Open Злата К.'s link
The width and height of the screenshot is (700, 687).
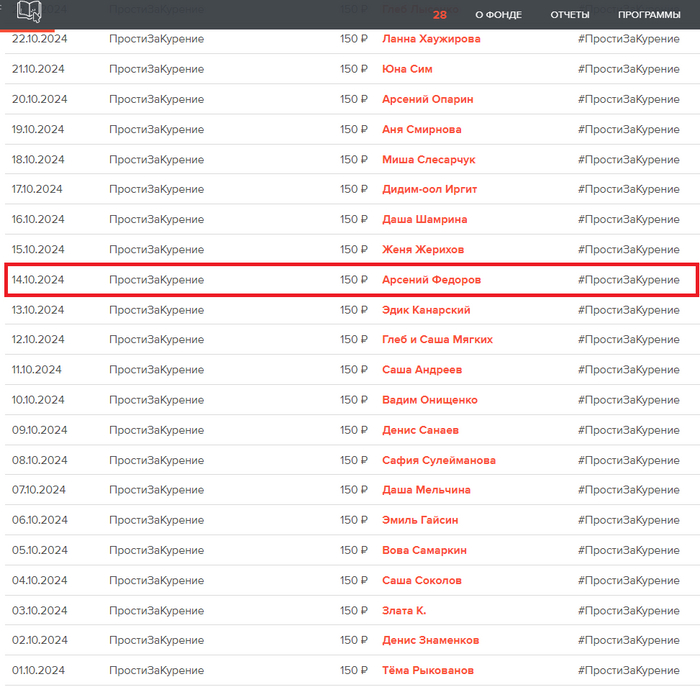click(x=404, y=611)
